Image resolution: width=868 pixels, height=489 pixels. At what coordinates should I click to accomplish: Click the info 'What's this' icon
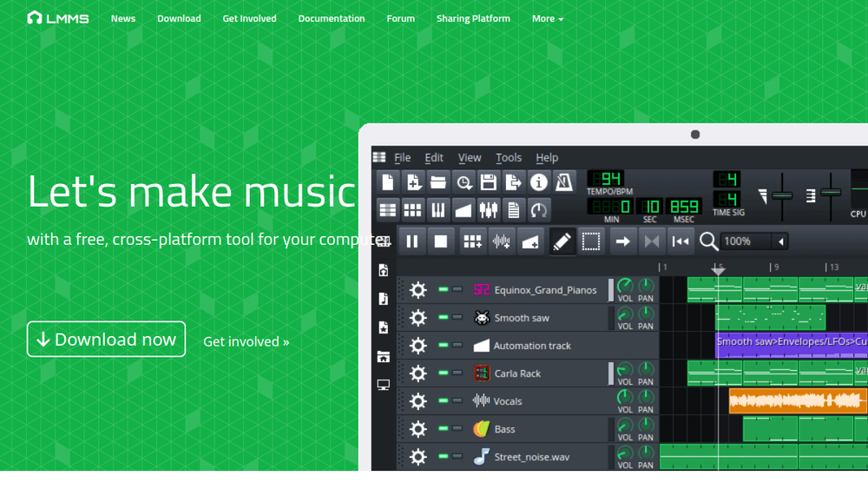(x=539, y=182)
